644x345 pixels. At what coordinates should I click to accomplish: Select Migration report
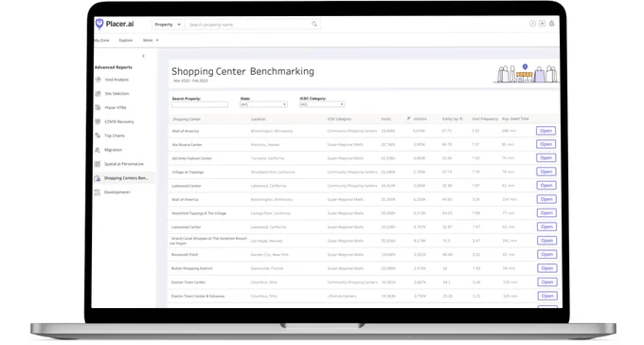(113, 150)
